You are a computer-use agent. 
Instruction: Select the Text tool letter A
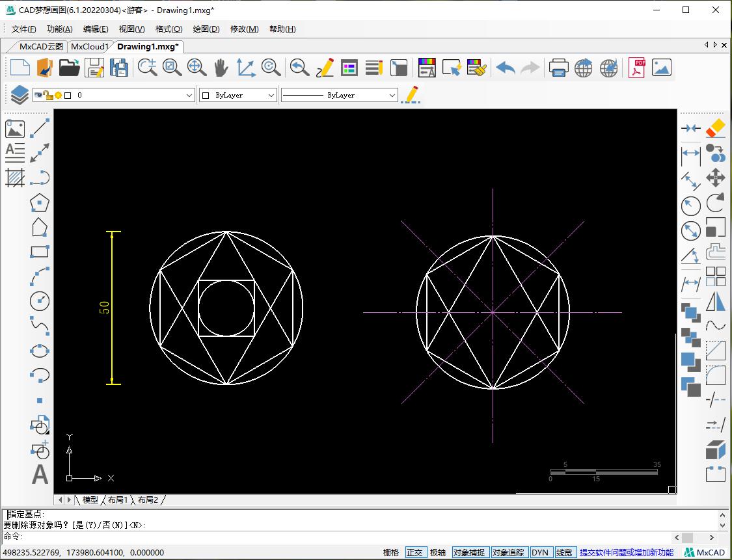coord(40,475)
